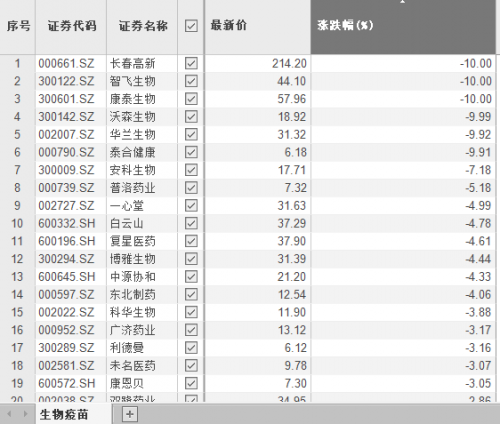Screen dimensions: 500x424
Task: Toggle checkbox for 康恩贝 row
Action: (191, 383)
